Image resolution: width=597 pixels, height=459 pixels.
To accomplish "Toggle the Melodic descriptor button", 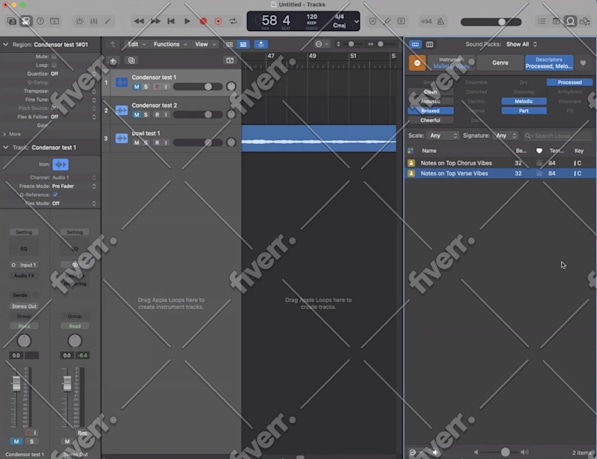I will click(524, 101).
